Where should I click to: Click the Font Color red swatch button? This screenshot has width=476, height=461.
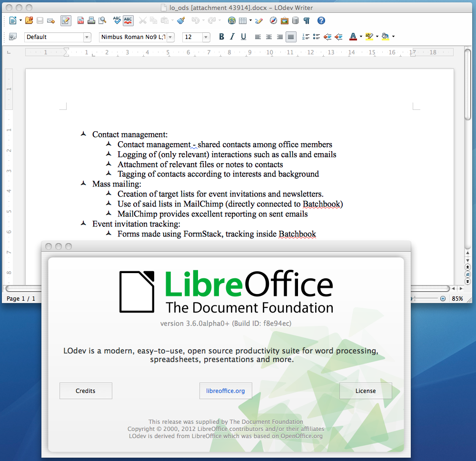tap(352, 37)
